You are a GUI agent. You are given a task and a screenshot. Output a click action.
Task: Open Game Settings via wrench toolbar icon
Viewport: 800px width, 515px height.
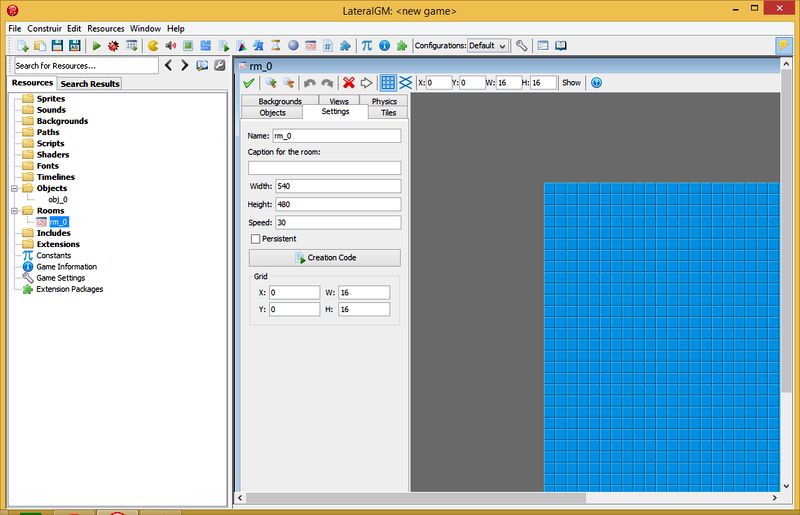point(521,46)
